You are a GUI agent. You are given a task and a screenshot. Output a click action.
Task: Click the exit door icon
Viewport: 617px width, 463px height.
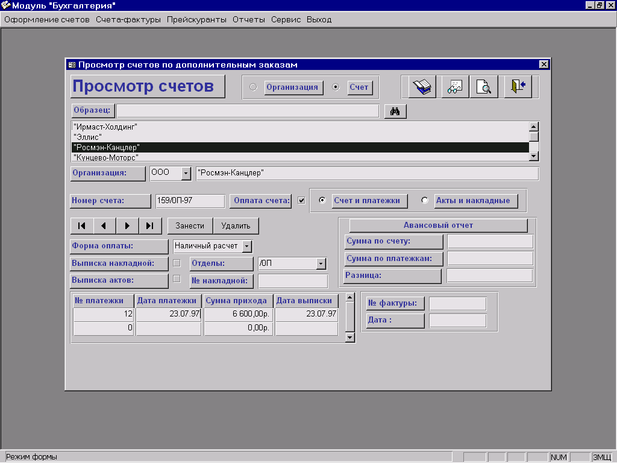(517, 88)
